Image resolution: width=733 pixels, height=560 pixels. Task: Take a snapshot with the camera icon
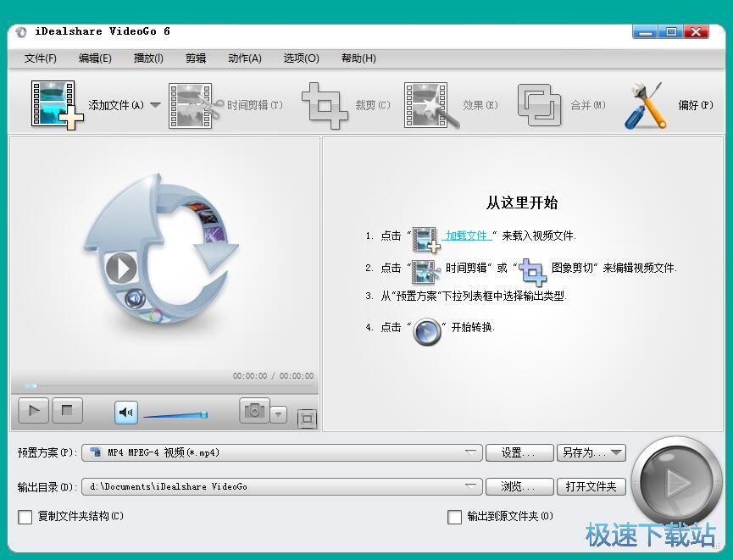254,410
